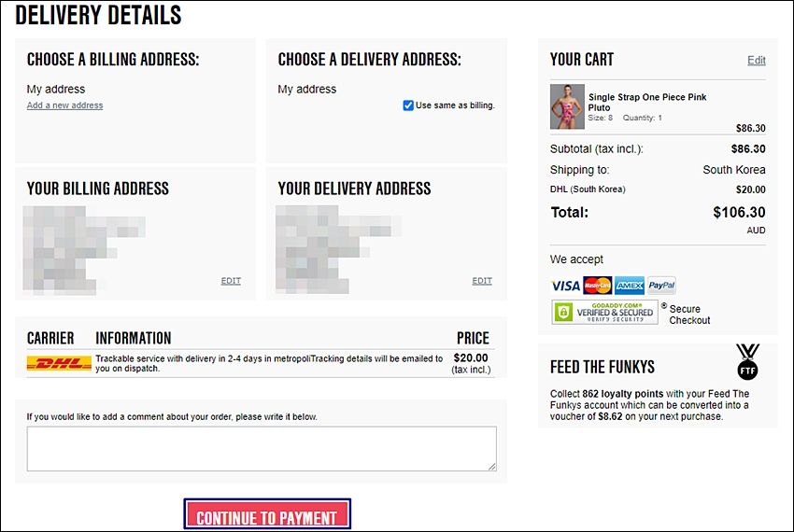The height and width of the screenshot is (532, 794).
Task: Select My address under delivery address
Action: coord(307,89)
